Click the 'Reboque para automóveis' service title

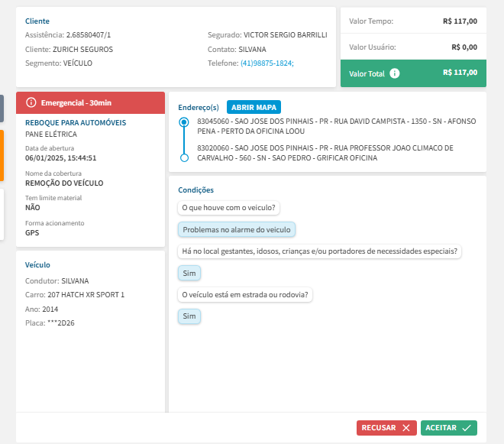(x=76, y=122)
